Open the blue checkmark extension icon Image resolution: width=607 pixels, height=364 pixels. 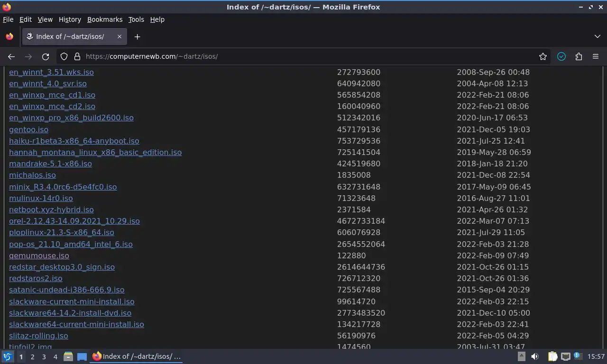pos(561,56)
